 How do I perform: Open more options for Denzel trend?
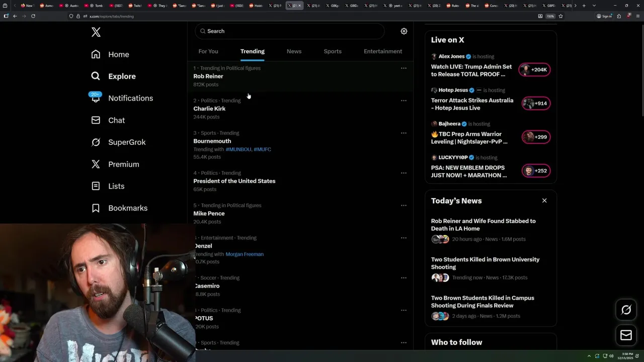click(404, 238)
